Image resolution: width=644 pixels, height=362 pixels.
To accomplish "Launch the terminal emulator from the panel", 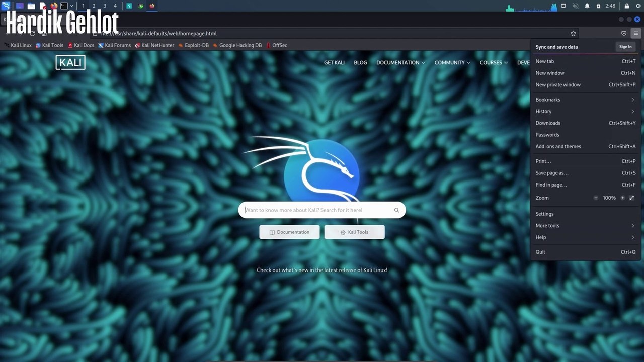I will (x=64, y=6).
